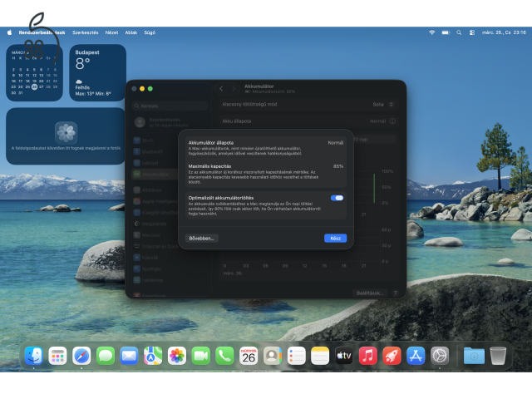
Task: Launch Apple TV from the Dock
Action: tap(344, 356)
